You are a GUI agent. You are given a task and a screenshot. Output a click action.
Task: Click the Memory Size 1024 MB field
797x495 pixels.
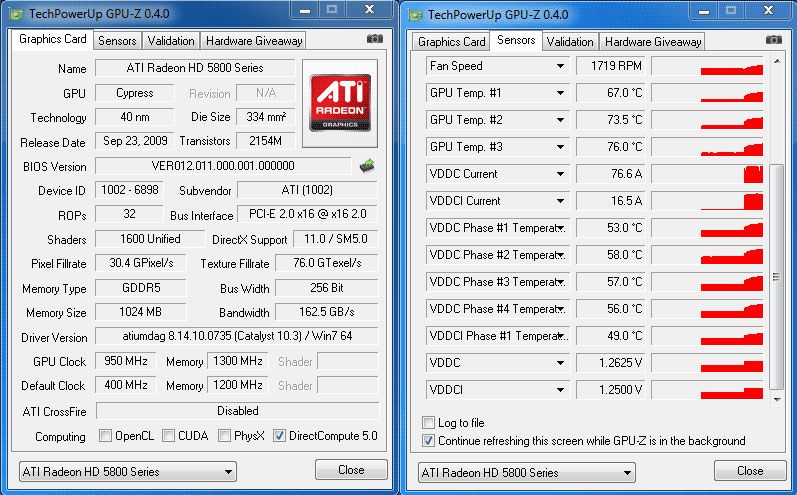(x=141, y=312)
